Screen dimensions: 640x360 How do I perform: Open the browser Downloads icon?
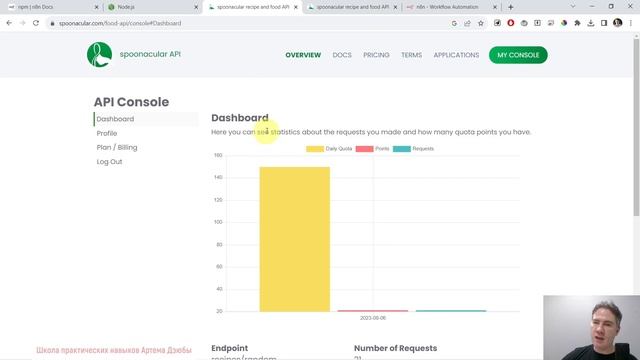591,23
